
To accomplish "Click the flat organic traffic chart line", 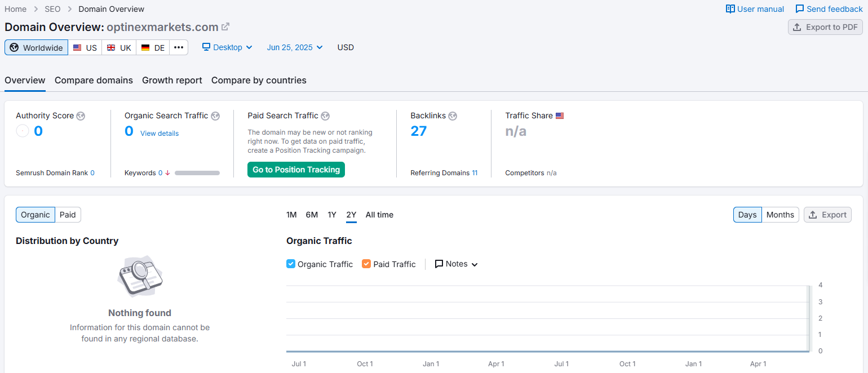I will 547,352.
